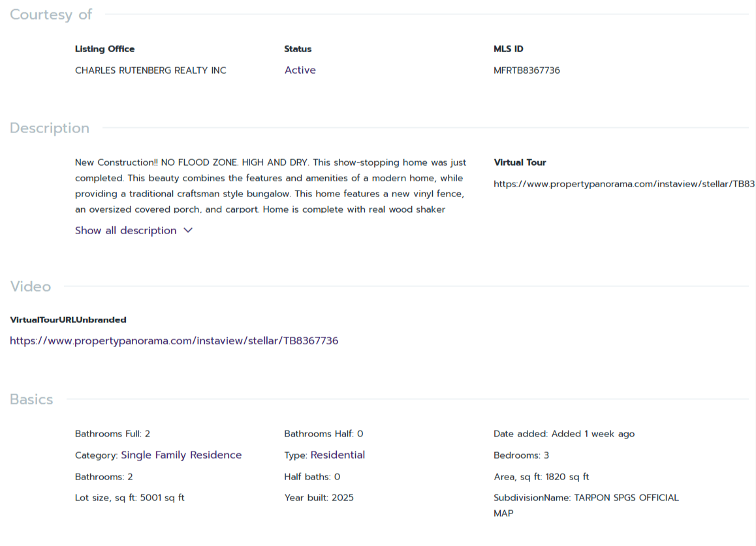Click the Residential type link

click(x=338, y=455)
